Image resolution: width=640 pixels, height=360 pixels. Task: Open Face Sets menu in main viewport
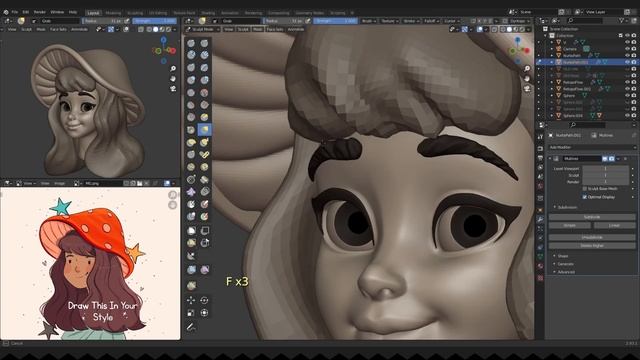coord(275,29)
